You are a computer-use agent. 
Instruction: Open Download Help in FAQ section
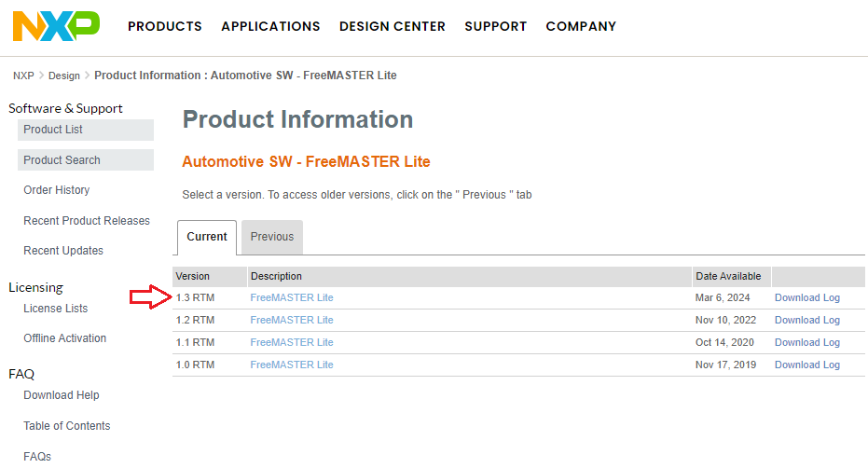pyautogui.click(x=62, y=395)
